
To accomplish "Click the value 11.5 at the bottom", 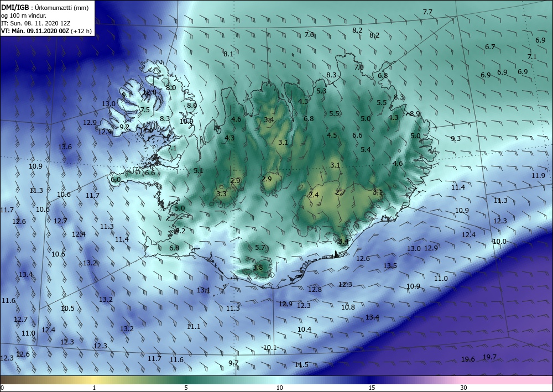I will pos(301,364).
